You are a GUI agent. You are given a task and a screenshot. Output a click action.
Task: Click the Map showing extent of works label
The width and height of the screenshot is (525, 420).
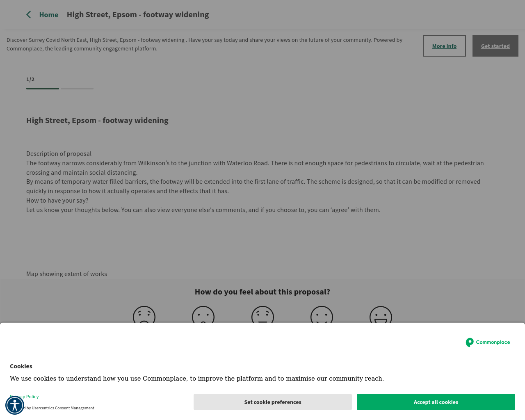(66, 274)
